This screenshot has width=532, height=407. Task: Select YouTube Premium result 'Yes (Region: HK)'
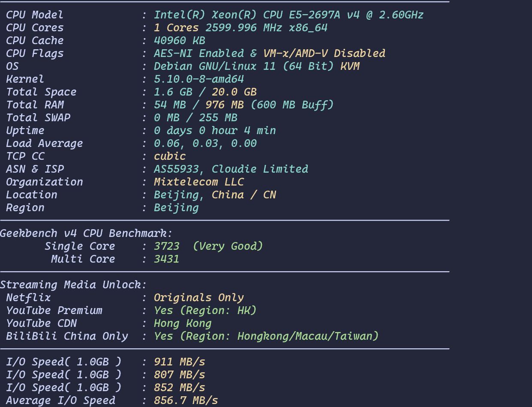tap(205, 311)
